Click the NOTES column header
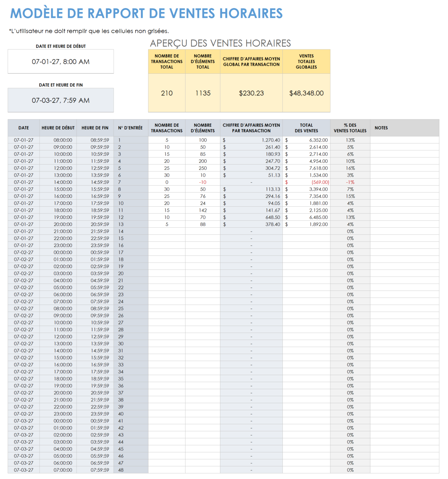 coord(382,127)
